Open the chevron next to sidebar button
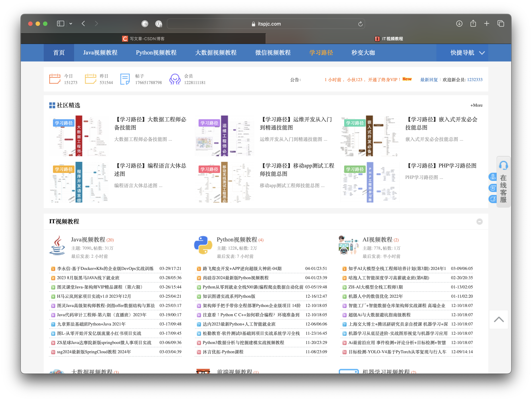The width and height of the screenshot is (532, 401). click(x=71, y=24)
